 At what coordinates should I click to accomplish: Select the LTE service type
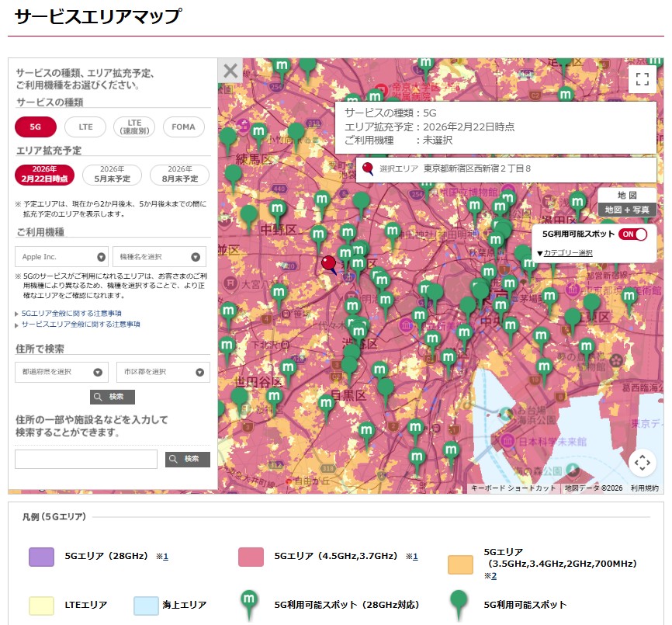[85, 127]
